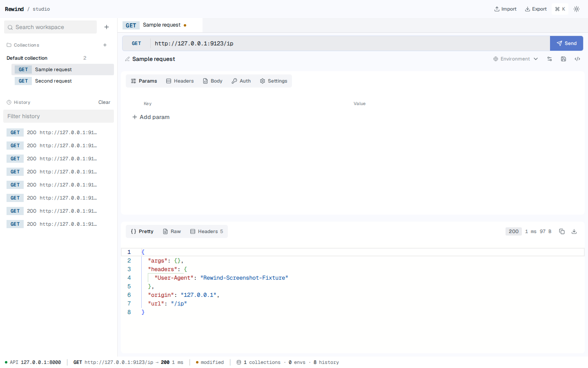
Task: Send the request with the Send button
Action: pyautogui.click(x=566, y=43)
